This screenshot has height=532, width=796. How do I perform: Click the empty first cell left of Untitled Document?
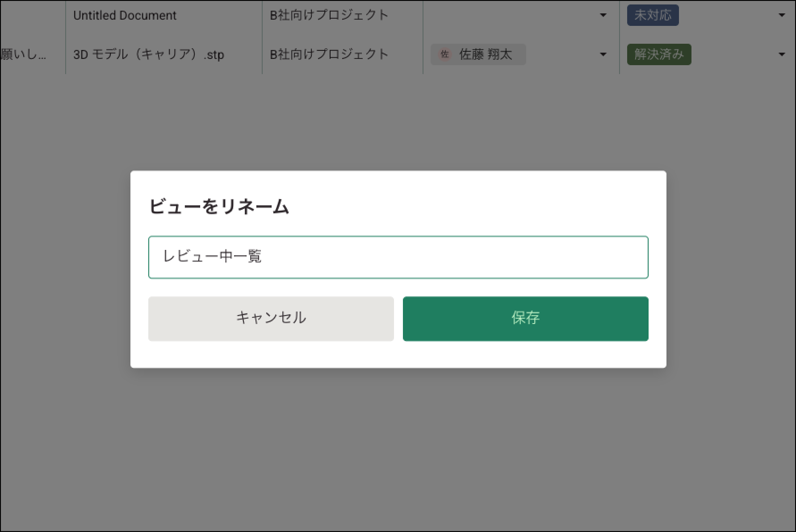pos(32,16)
